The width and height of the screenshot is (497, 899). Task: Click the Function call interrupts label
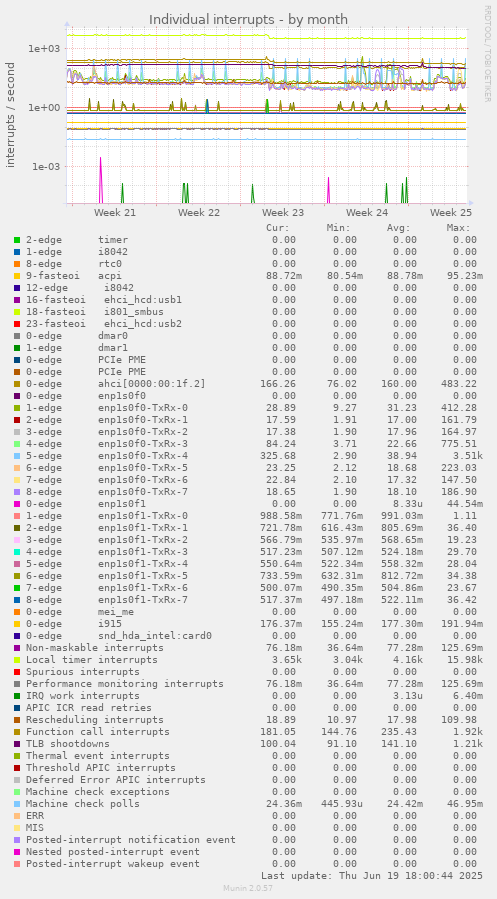point(98,732)
